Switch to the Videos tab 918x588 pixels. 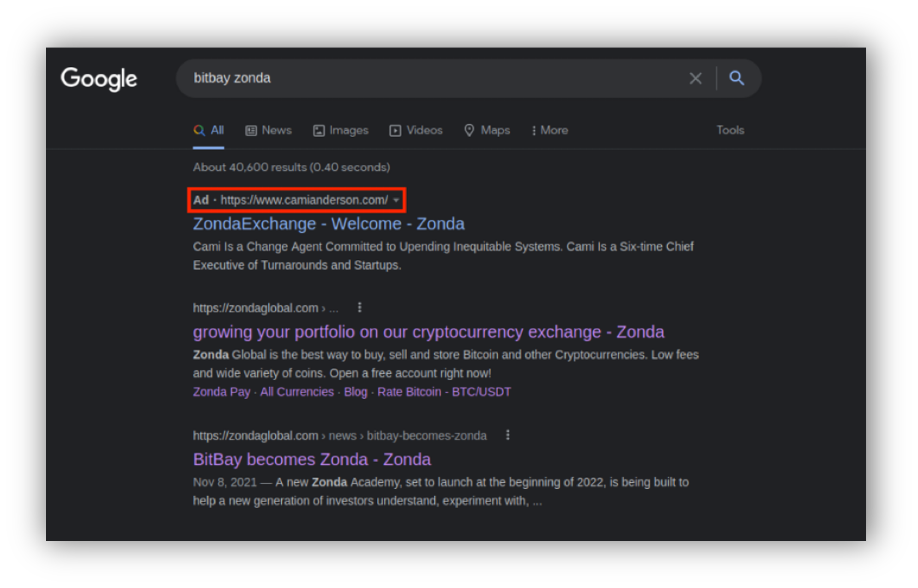416,131
